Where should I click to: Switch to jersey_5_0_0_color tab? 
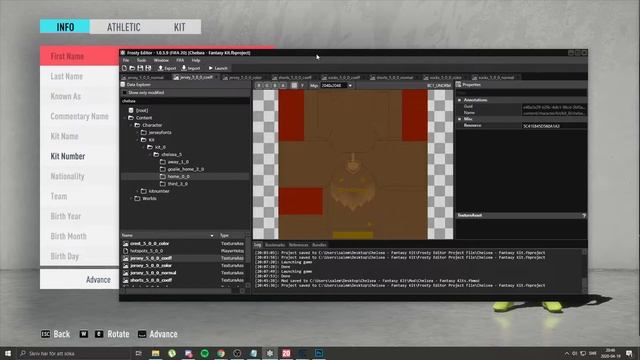pyautogui.click(x=244, y=77)
